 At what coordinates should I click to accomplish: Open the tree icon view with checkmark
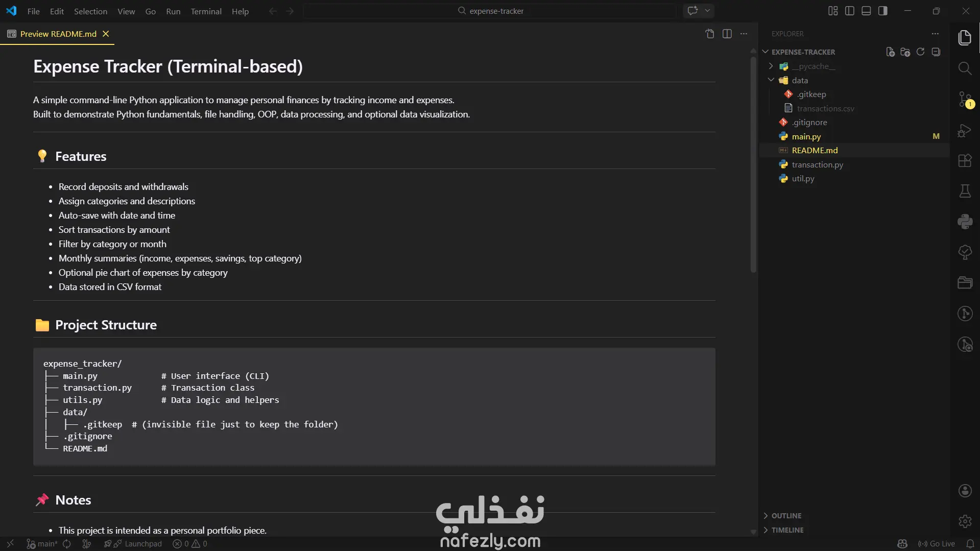pos(965,252)
